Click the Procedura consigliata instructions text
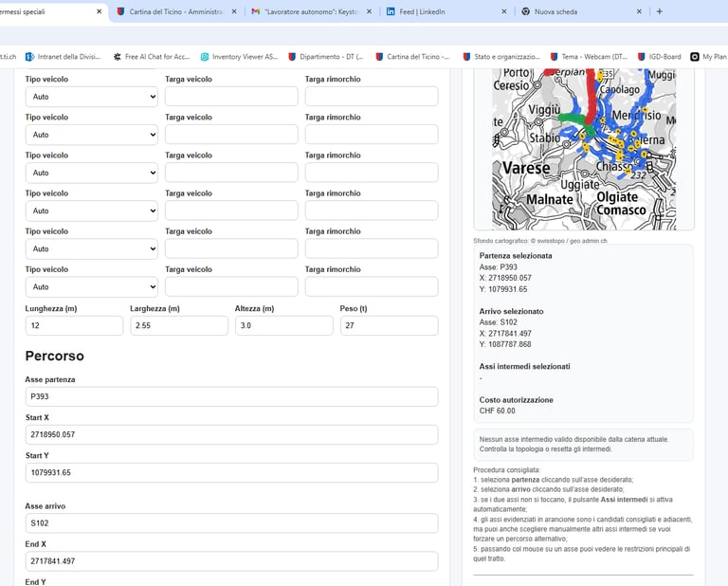 (x=583, y=514)
